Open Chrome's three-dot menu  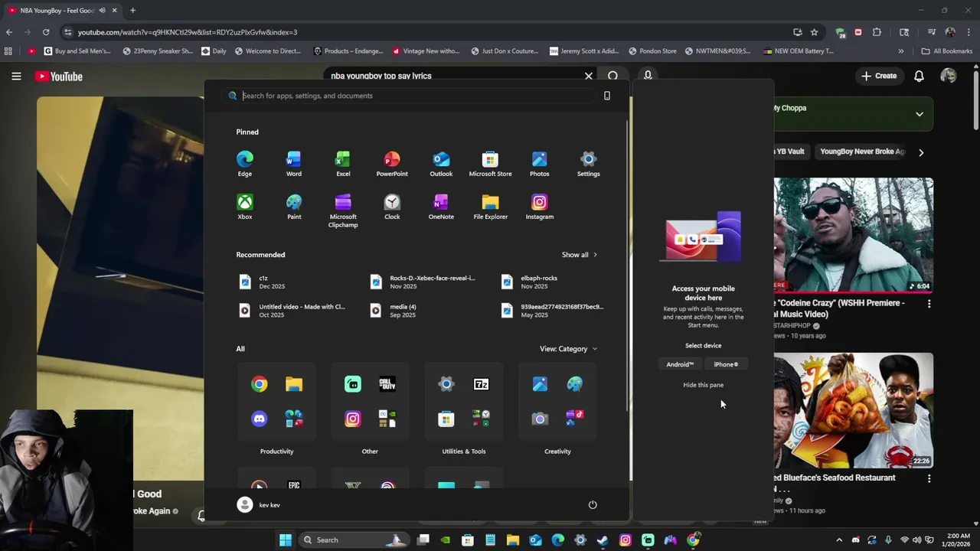tap(969, 32)
